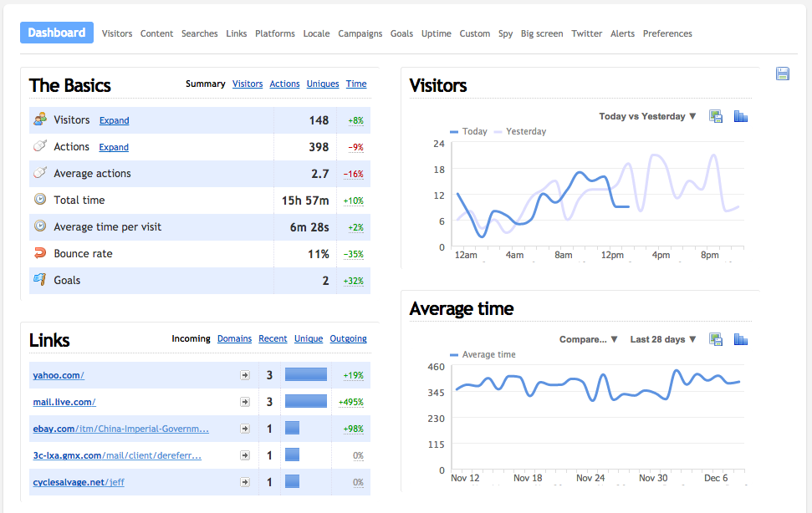Click the clock icon beside Total time

point(39,200)
